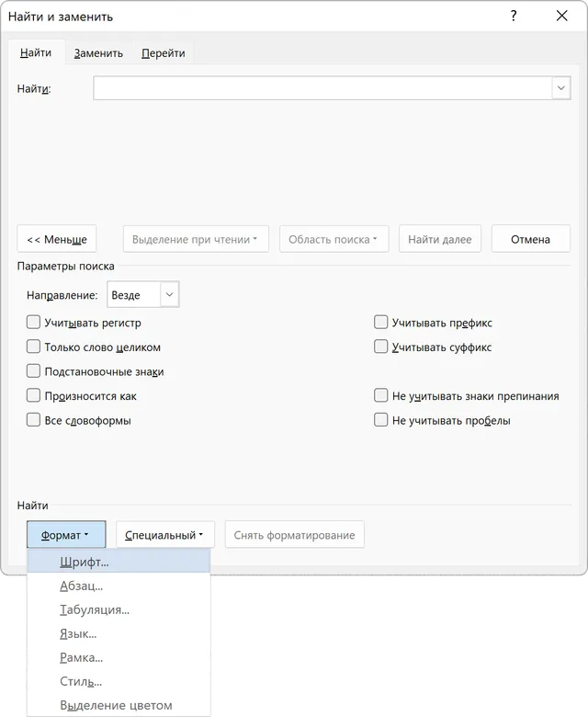Click the Отмена button
This screenshot has height=717, width=588.
click(530, 239)
